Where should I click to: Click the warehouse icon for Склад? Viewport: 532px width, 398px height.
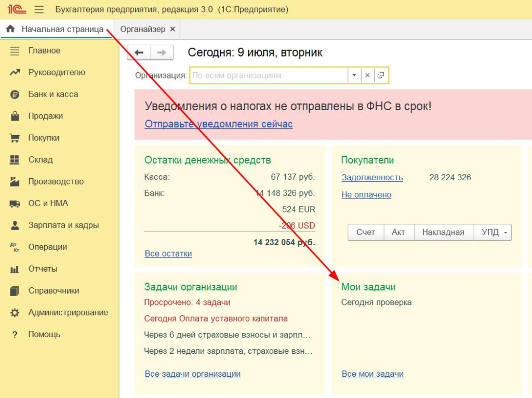(x=15, y=160)
